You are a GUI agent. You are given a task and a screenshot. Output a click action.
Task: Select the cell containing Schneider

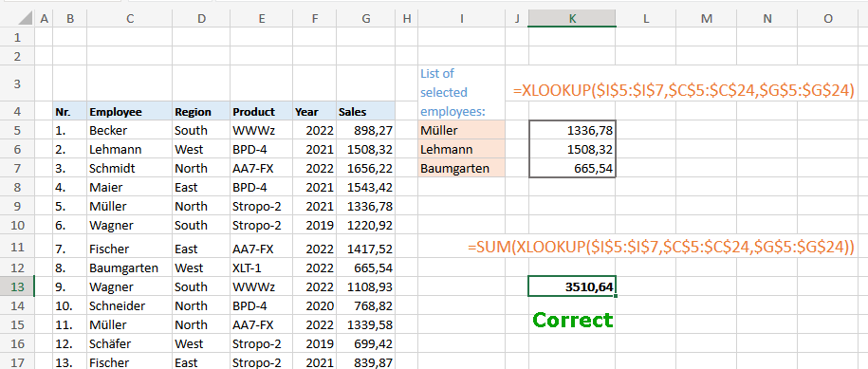pyautogui.click(x=130, y=306)
